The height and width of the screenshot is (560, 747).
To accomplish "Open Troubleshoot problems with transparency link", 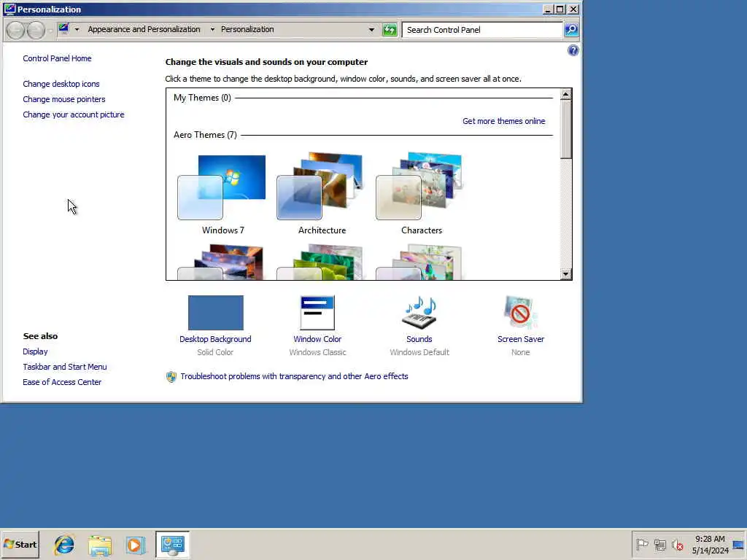I will [294, 376].
